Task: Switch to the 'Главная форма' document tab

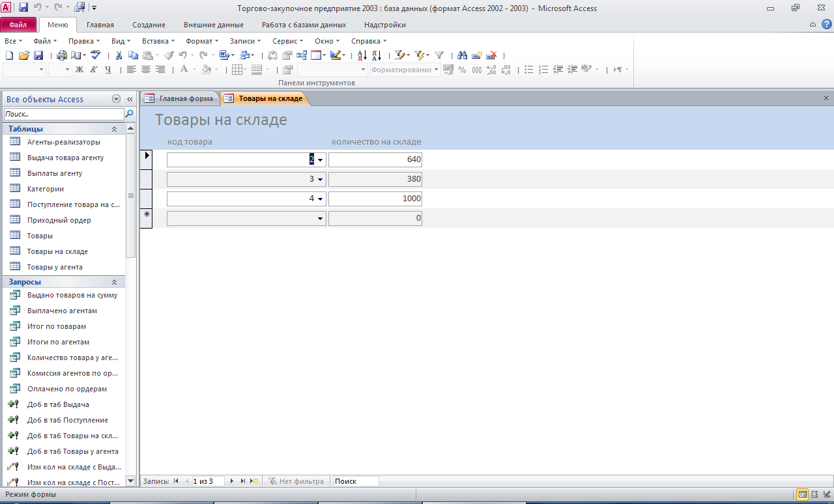Action: tap(180, 99)
